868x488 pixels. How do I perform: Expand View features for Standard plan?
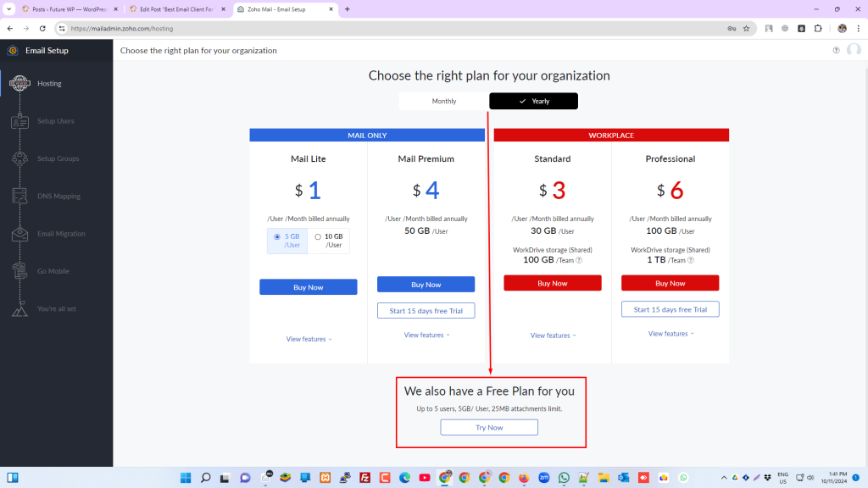click(x=553, y=335)
